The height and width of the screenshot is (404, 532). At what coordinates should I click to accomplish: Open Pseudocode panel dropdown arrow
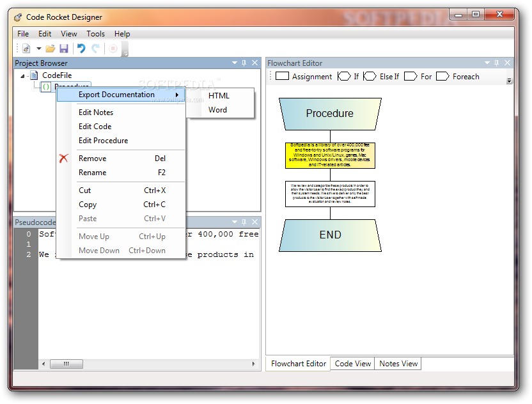click(235, 222)
